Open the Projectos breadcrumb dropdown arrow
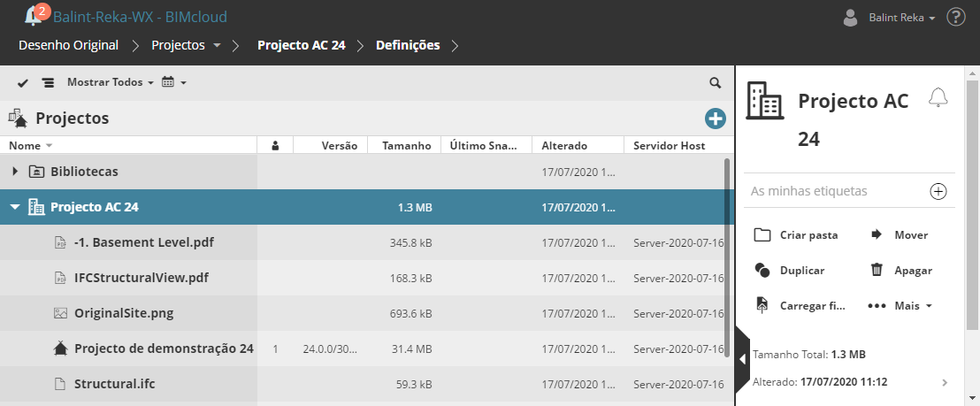 point(217,46)
